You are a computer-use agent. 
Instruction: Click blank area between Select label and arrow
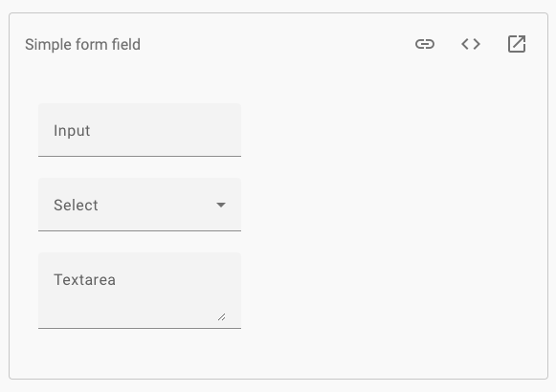point(156,205)
